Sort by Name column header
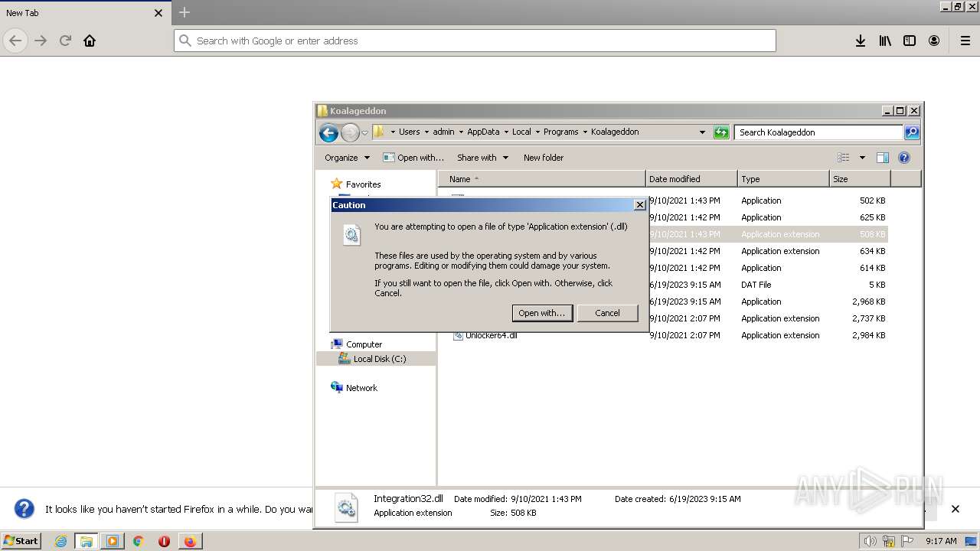 (542, 179)
